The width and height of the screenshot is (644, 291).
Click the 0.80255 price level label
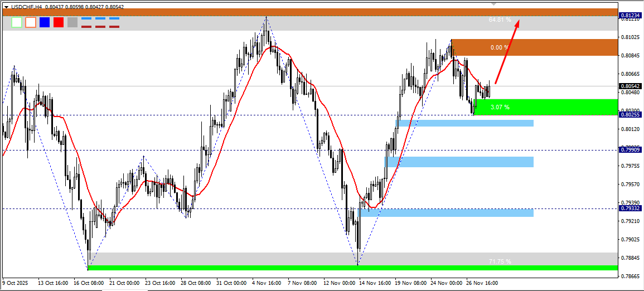631,115
